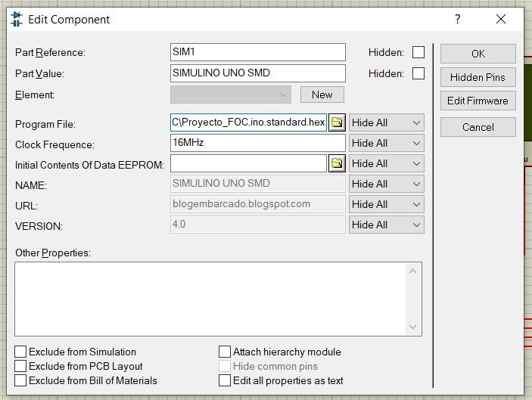Open Hide All dropdown for NAME
Image resolution: width=532 pixels, height=400 pixels.
387,184
